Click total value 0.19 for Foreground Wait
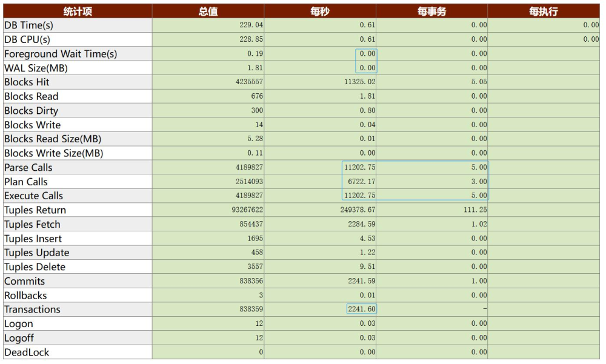Screen dimensions: 606x364 (x=255, y=54)
